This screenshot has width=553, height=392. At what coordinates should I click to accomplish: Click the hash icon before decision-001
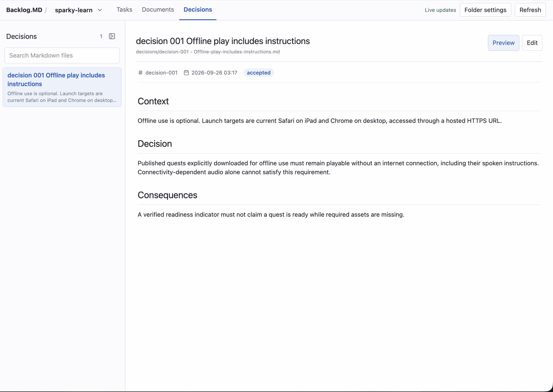[x=140, y=73]
